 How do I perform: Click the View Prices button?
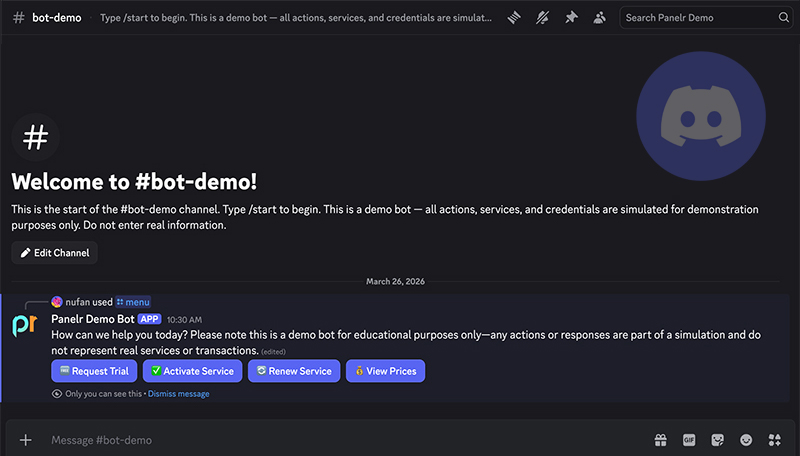(x=386, y=371)
